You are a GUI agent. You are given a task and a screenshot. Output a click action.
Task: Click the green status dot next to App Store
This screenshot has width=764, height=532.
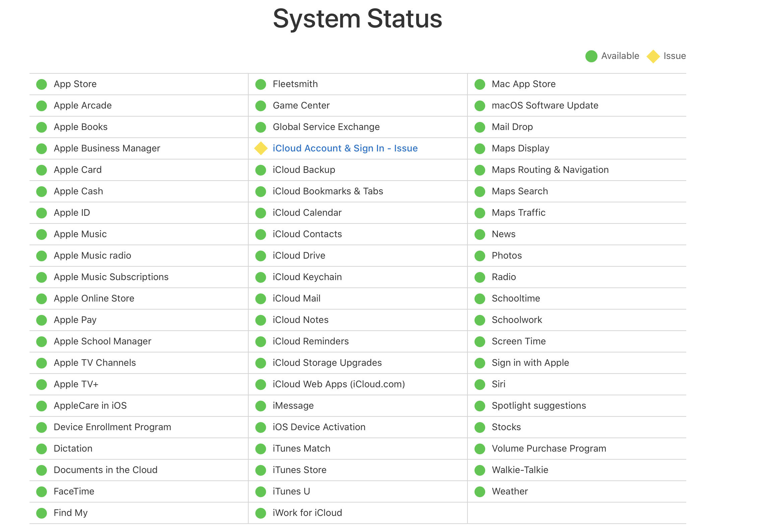(x=42, y=84)
